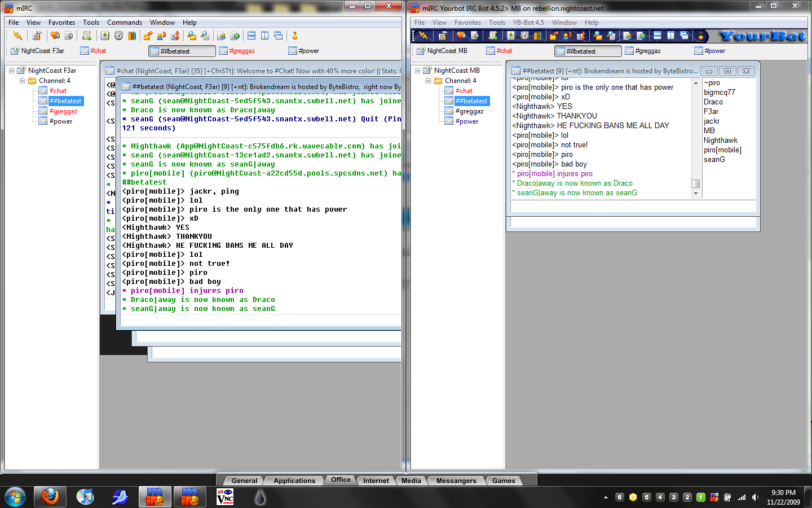Image resolution: width=812 pixels, height=508 pixels.
Task: Open Received Files folder icon in left mIRC
Action: [192, 36]
